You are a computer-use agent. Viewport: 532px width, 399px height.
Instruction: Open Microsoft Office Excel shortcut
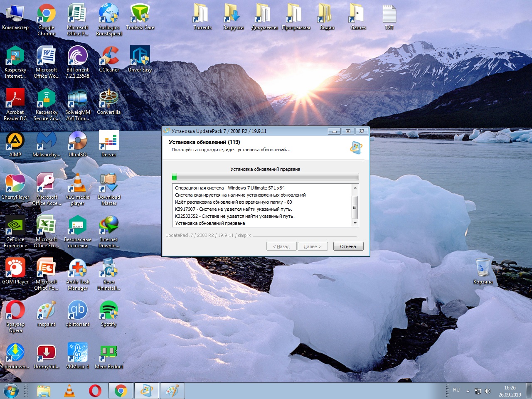(x=47, y=232)
